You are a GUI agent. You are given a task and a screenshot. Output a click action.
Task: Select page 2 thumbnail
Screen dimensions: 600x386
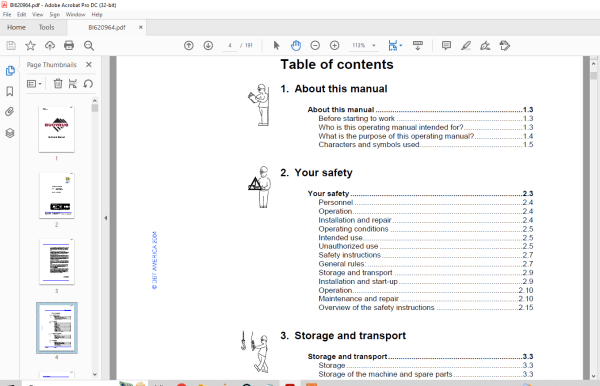57,195
